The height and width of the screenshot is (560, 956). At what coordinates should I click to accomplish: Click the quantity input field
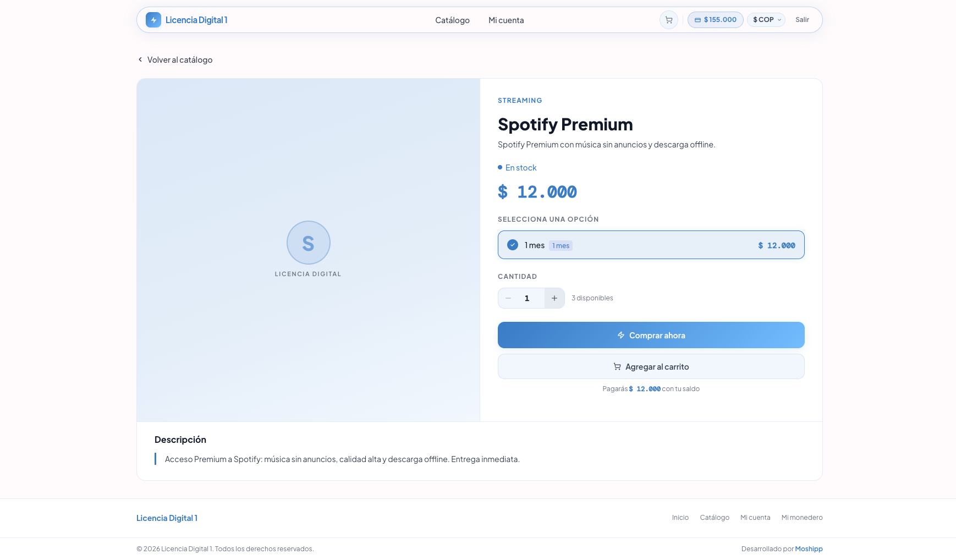[x=527, y=298]
